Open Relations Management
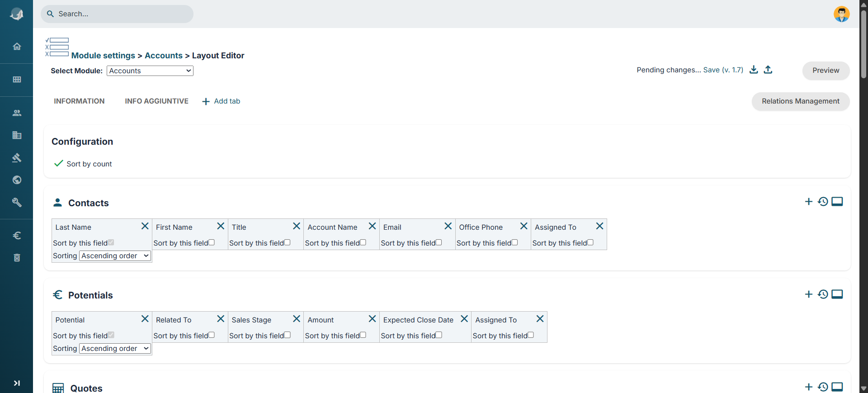 tap(801, 101)
